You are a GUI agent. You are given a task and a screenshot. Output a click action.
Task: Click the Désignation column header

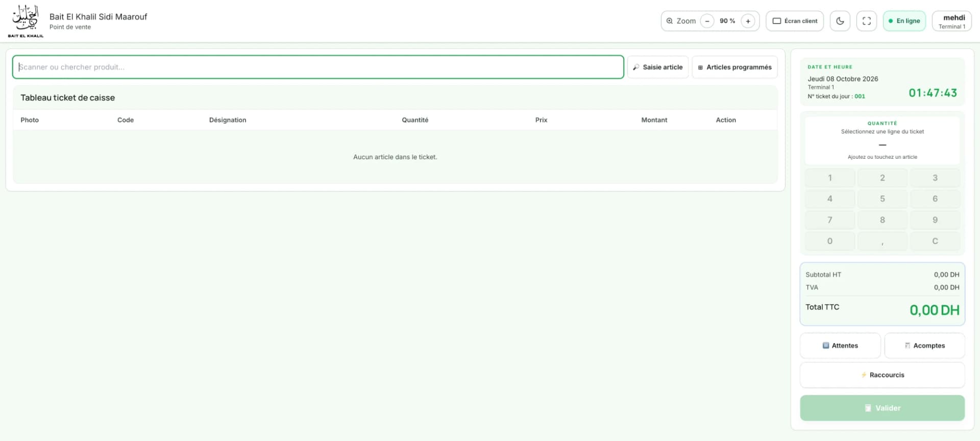(228, 120)
